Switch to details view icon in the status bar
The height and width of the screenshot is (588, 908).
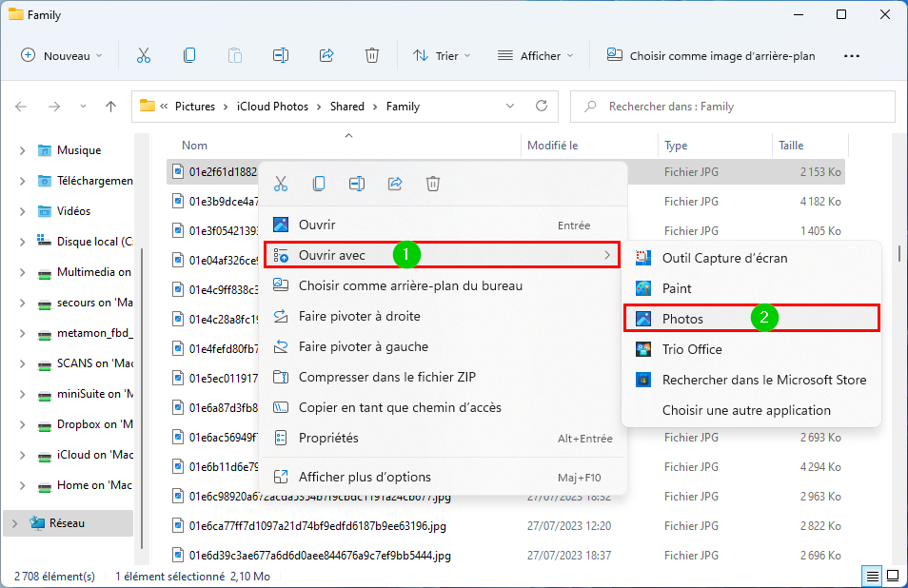tap(872, 577)
